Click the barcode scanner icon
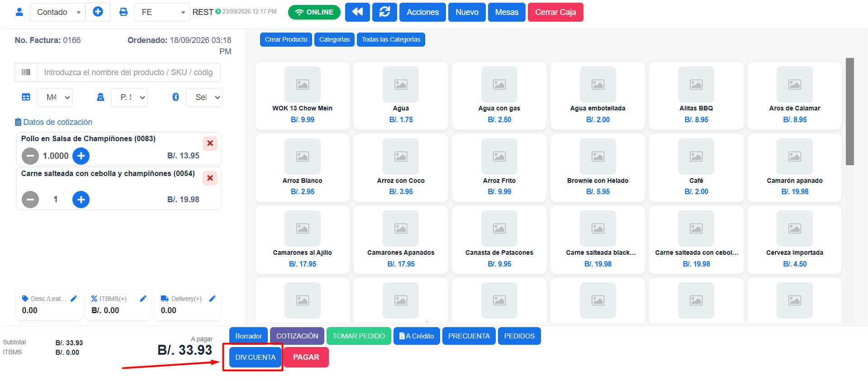This screenshot has width=868, height=381. point(26,72)
